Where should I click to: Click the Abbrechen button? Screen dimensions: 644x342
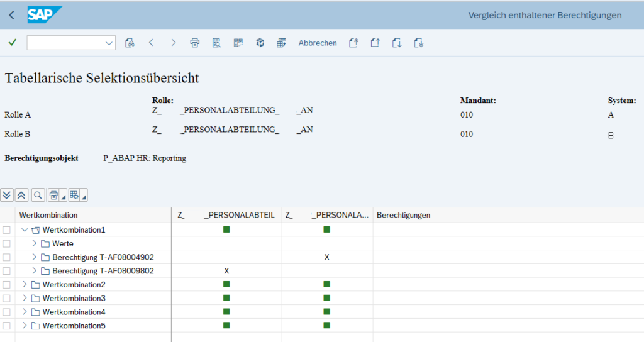tap(318, 43)
